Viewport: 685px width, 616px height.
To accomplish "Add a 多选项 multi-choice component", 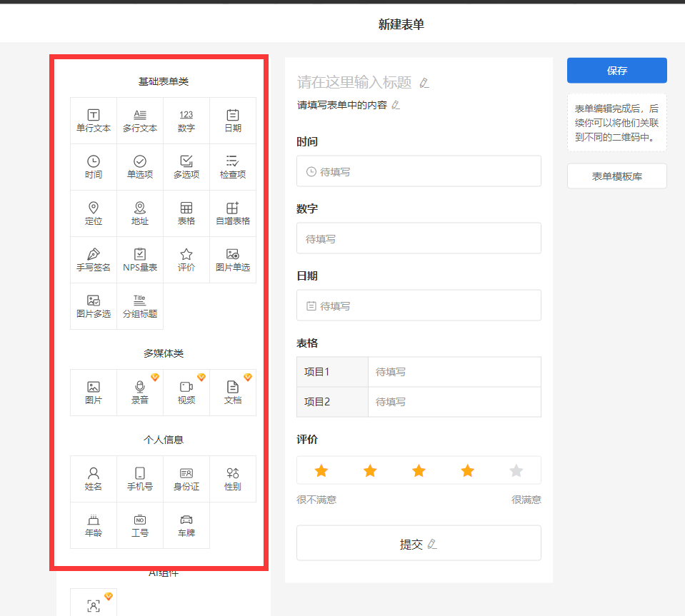I will click(x=186, y=167).
